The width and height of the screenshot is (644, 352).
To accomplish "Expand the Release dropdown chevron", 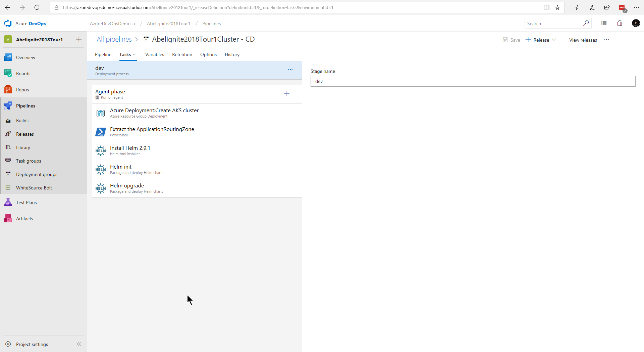I will pos(554,40).
